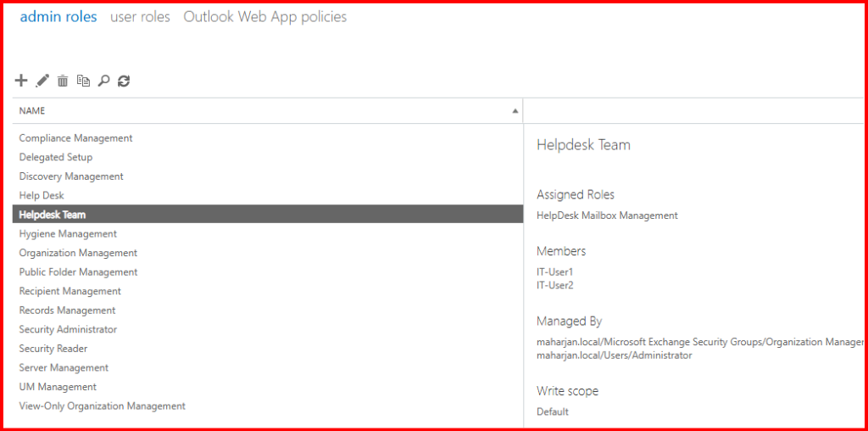Select View-Only Organization Management row
The height and width of the screenshot is (431, 868).
click(102, 406)
